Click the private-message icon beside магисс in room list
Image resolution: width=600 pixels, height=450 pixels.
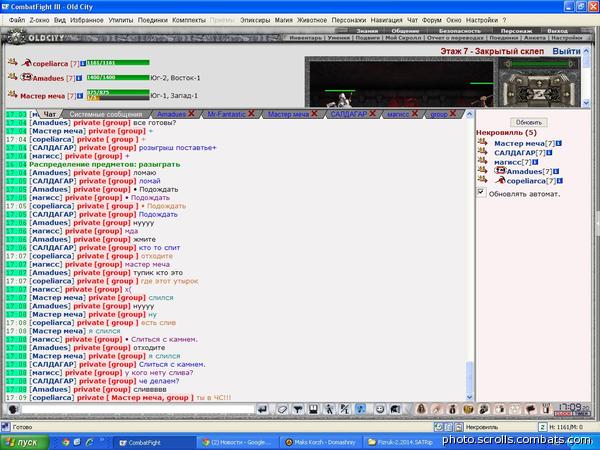(x=482, y=161)
